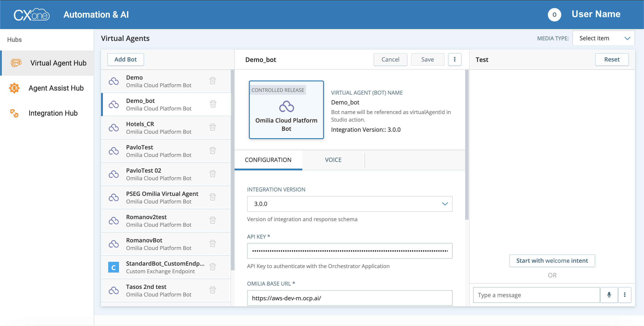Switch to the Voice tab
The image size is (644, 326).
333,160
